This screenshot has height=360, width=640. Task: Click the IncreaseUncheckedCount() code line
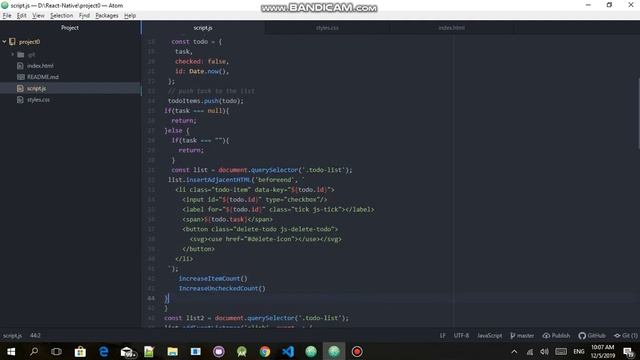point(222,288)
